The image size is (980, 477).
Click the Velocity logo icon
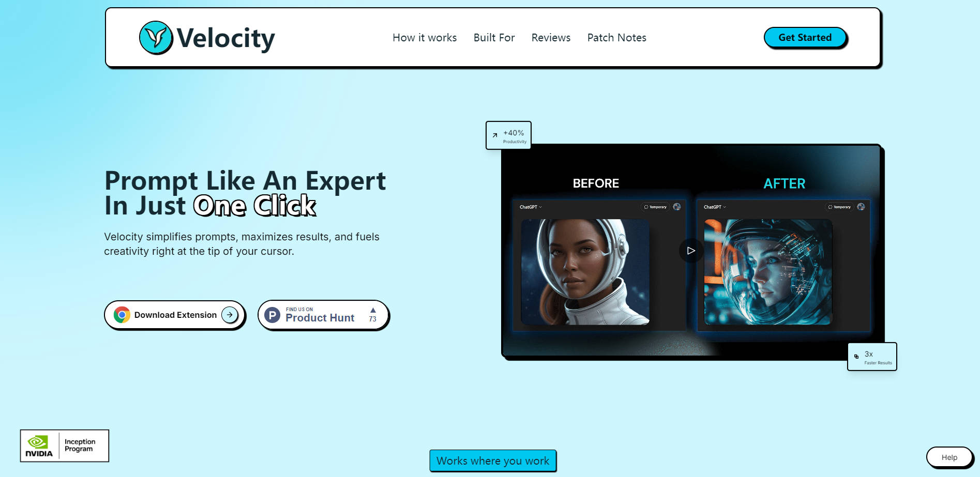click(x=156, y=37)
